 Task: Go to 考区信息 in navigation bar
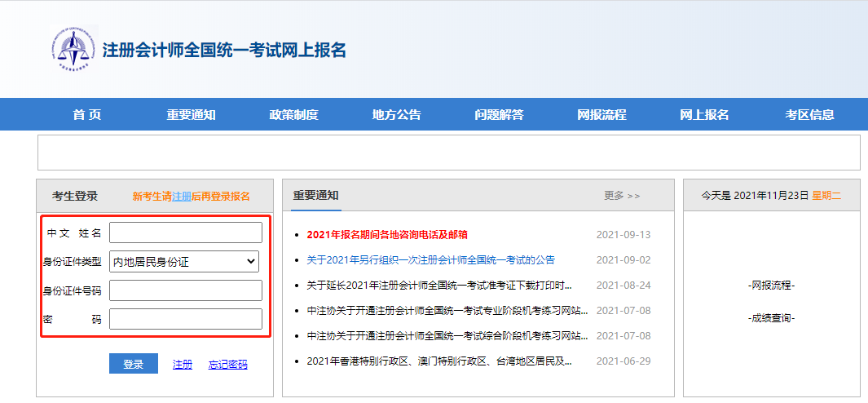coord(809,115)
